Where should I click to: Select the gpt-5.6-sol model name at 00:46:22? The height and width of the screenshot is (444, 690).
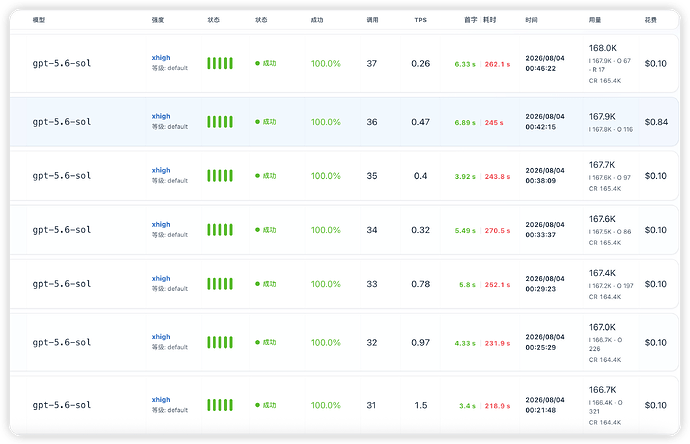coord(62,63)
